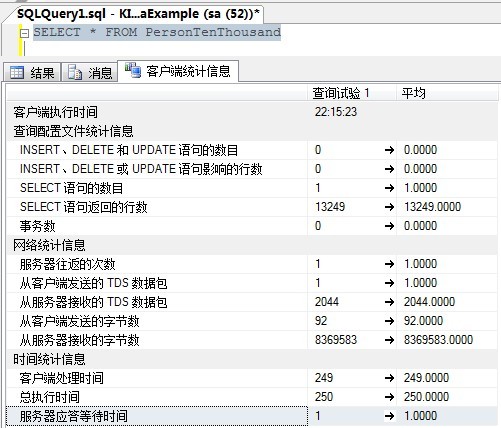Viewport: 501px width, 428px height.
Task: Select the 客户端统计信息 tab
Action: pyautogui.click(x=178, y=71)
